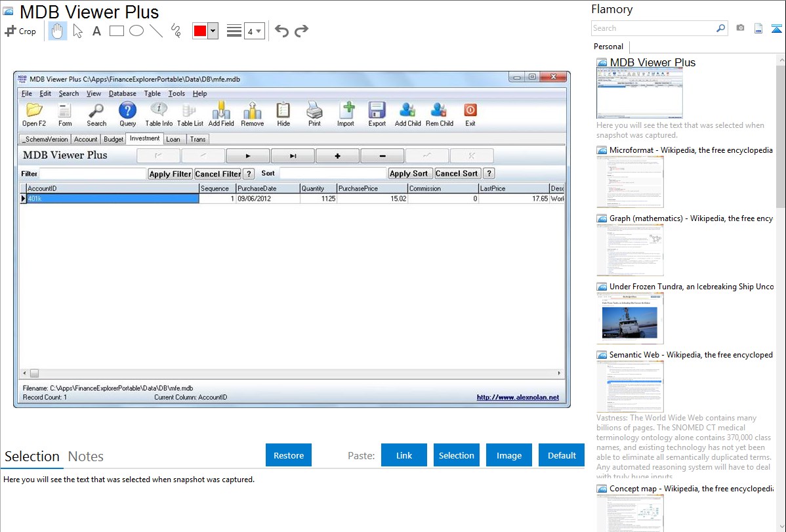Switch to the Loan table tab
Viewport: 786px width, 532px height.
[173, 139]
